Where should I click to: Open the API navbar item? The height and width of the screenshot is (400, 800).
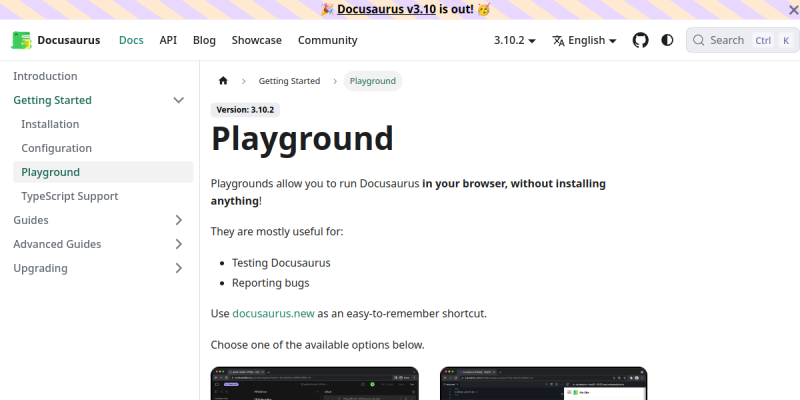(x=168, y=40)
